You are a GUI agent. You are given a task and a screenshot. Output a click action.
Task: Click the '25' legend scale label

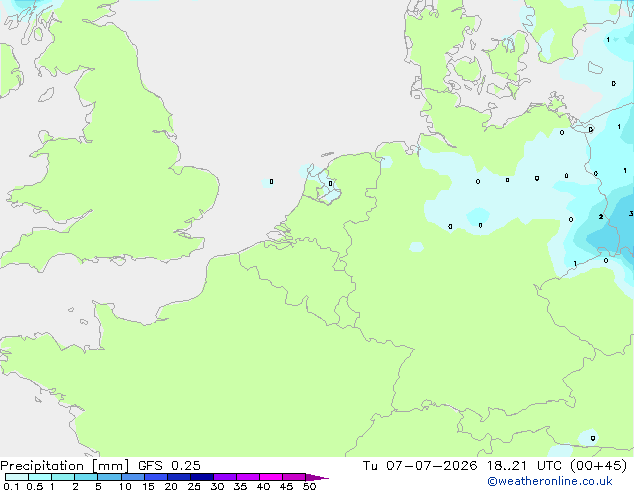point(194,486)
